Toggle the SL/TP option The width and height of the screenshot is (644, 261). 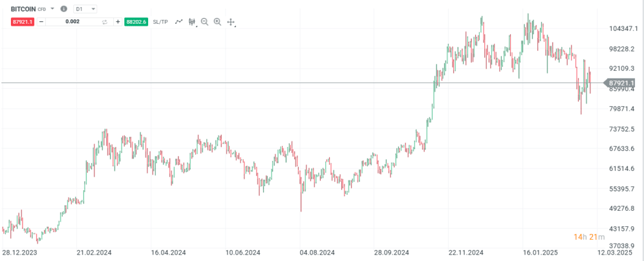point(160,22)
